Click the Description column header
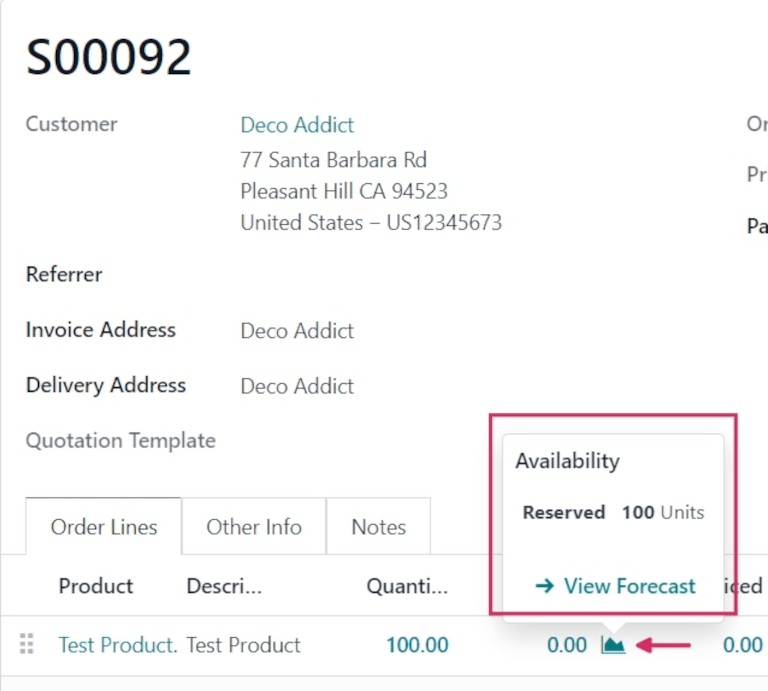 coord(224,586)
